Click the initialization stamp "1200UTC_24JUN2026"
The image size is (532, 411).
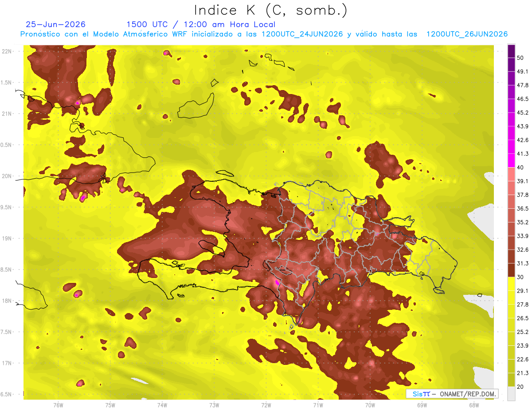302,34
